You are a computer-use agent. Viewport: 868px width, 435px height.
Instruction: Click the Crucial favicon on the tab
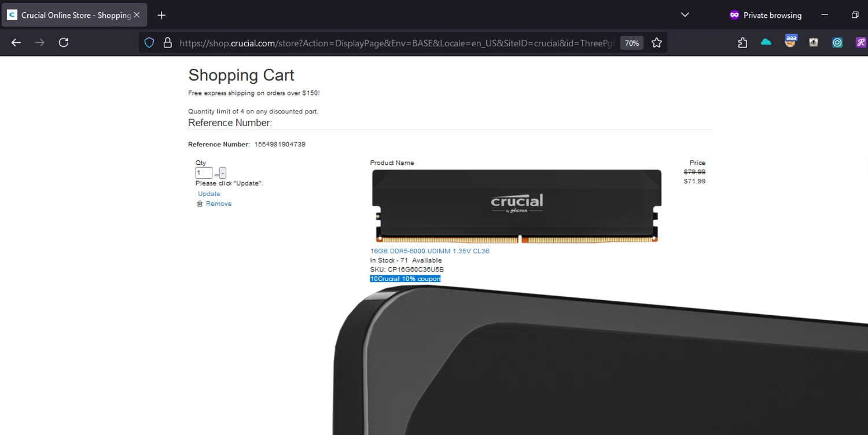click(12, 15)
